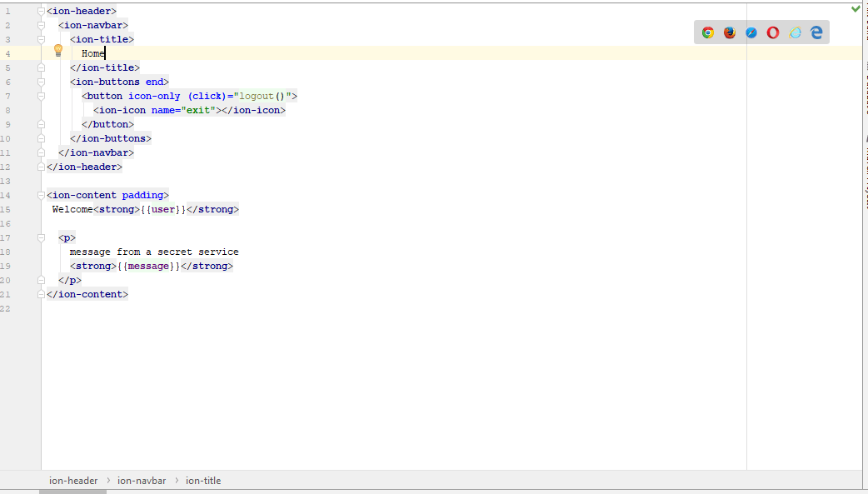Viewport: 868px width, 494px height.
Task: Collapse the ion-title fold on line 3
Action: pyautogui.click(x=40, y=38)
